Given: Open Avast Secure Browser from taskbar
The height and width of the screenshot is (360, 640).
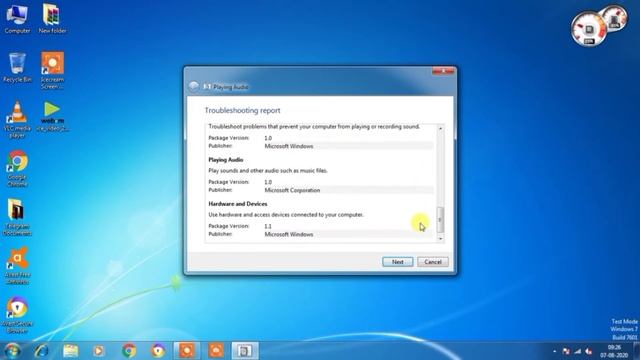Looking at the screenshot, I should (158, 351).
